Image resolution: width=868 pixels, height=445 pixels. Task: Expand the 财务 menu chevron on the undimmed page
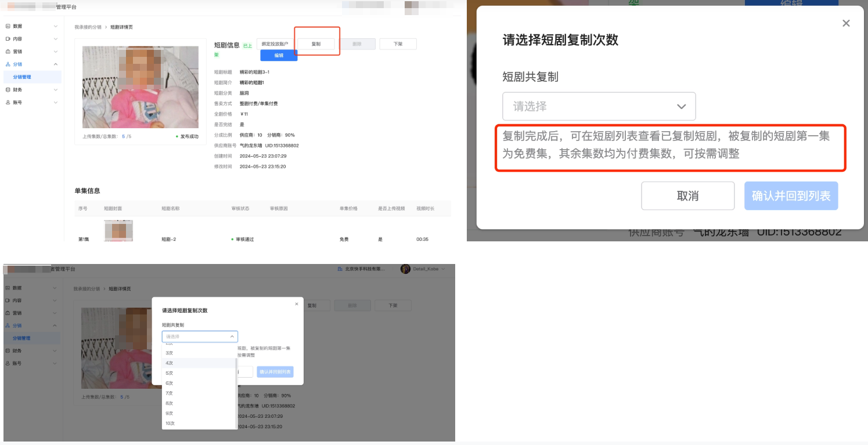pyautogui.click(x=56, y=89)
